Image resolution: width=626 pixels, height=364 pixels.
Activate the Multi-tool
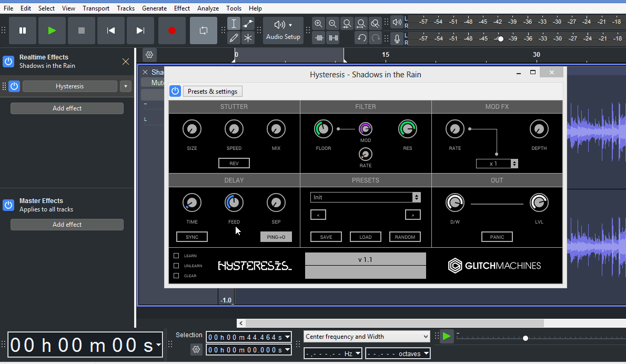coord(246,38)
